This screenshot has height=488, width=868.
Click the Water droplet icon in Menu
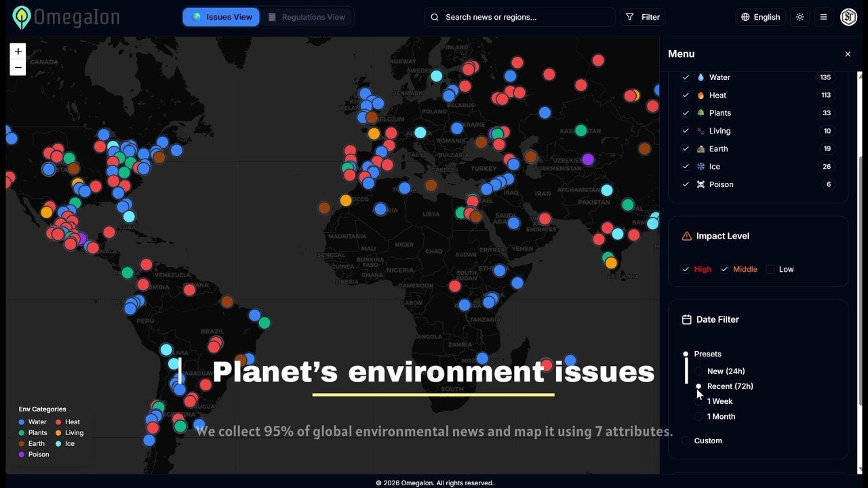click(x=701, y=77)
